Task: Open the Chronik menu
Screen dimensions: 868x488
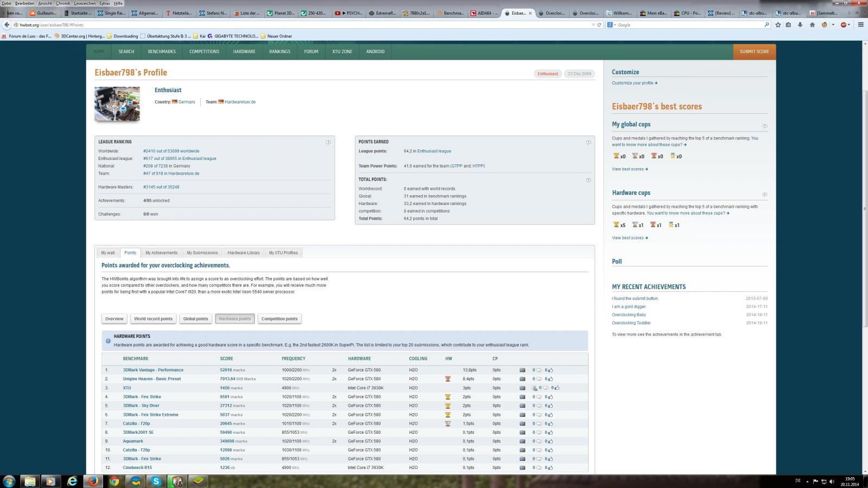Action: [63, 3]
